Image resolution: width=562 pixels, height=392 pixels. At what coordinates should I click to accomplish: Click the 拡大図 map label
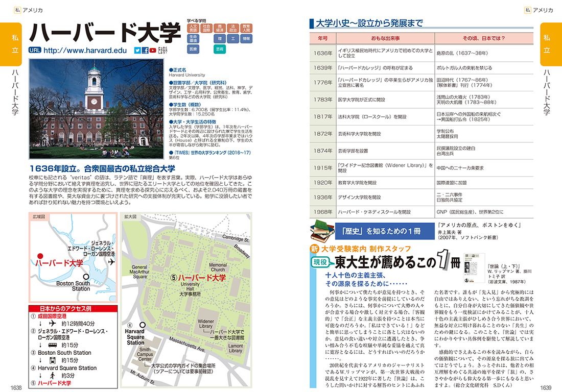130,216
